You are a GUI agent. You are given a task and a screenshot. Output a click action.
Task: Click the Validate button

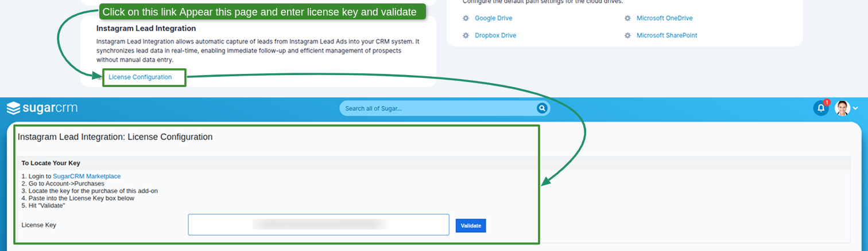pos(471,226)
